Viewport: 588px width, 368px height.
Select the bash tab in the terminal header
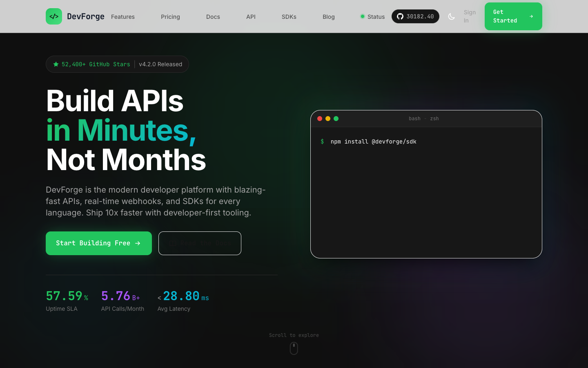point(414,119)
